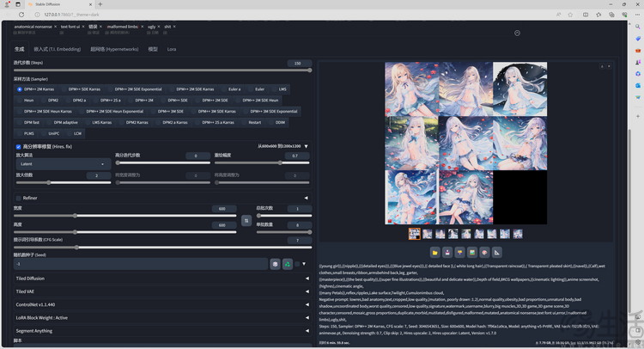Select Euler a sampler
644x349 pixels.
(232, 89)
